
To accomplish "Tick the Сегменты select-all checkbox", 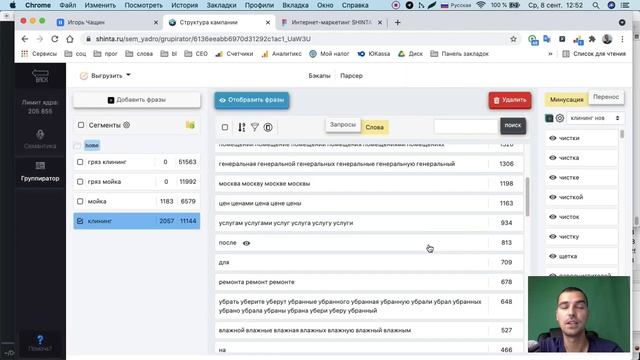I will pyautogui.click(x=81, y=125).
